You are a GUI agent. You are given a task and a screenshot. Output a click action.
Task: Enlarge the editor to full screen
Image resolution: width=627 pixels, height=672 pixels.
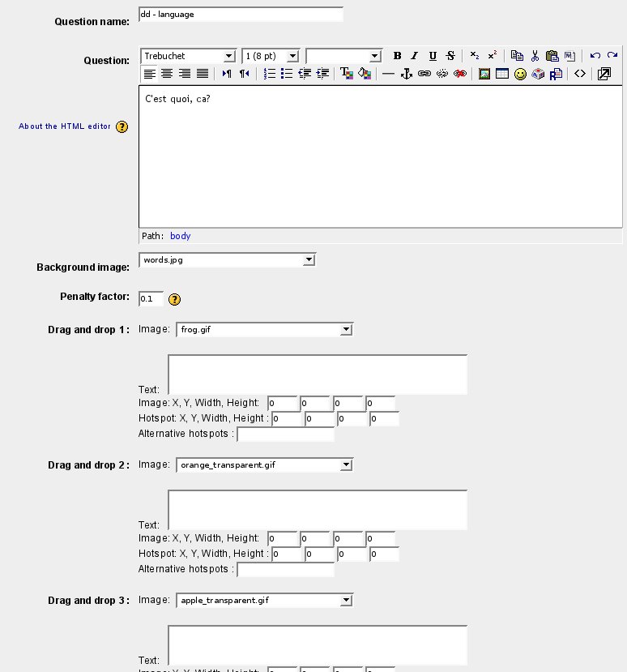604,74
